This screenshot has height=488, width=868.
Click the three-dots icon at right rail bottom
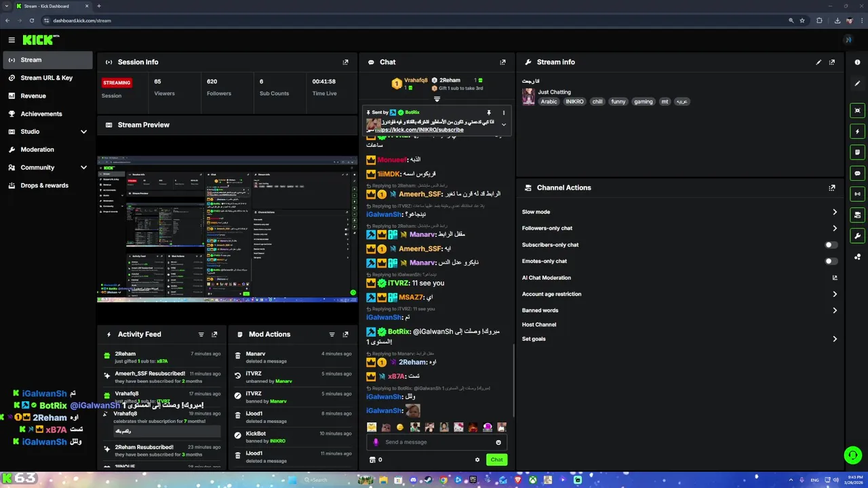pos(858,257)
